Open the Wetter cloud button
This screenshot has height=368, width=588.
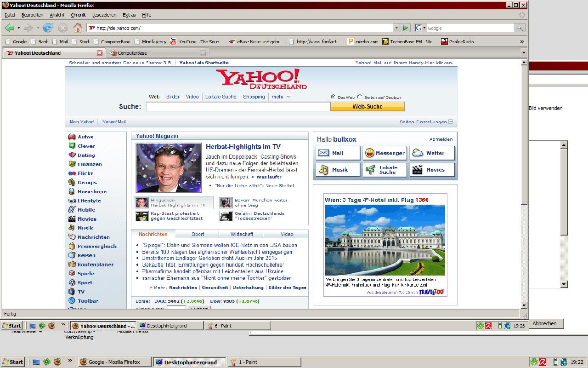point(432,153)
